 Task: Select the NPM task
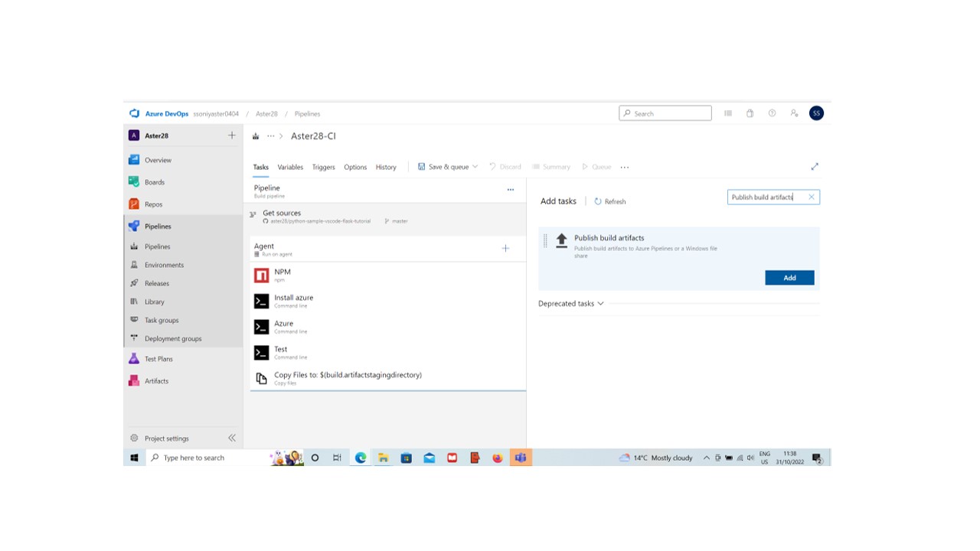tap(388, 275)
